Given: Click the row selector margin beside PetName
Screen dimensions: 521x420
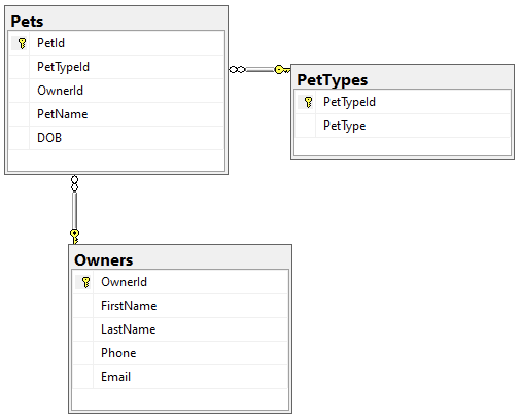Looking at the screenshot, I should point(20,114).
